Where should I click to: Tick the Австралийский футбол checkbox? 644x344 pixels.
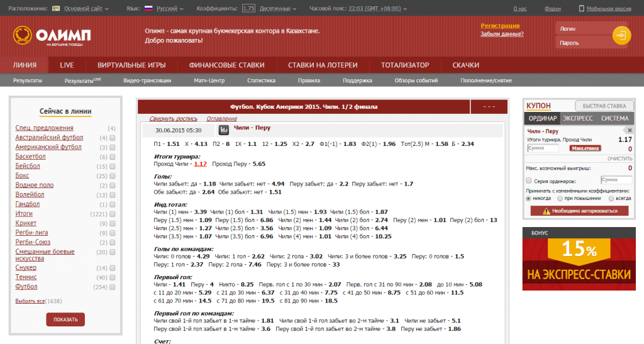click(113, 138)
